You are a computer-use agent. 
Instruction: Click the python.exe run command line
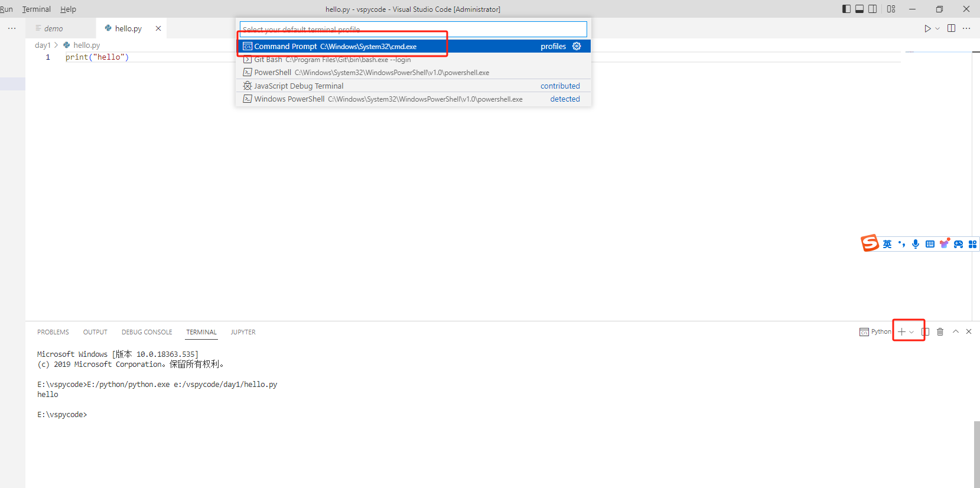point(157,385)
